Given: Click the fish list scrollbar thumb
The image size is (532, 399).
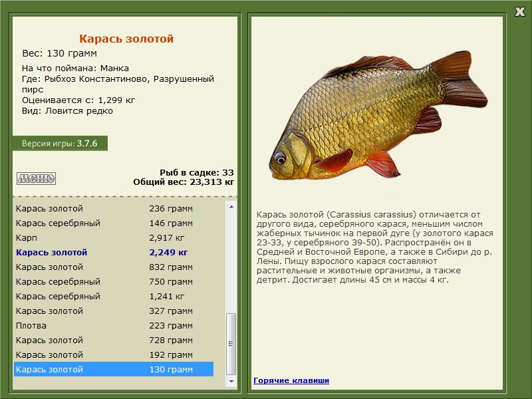Looking at the screenshot, I should pos(231,343).
